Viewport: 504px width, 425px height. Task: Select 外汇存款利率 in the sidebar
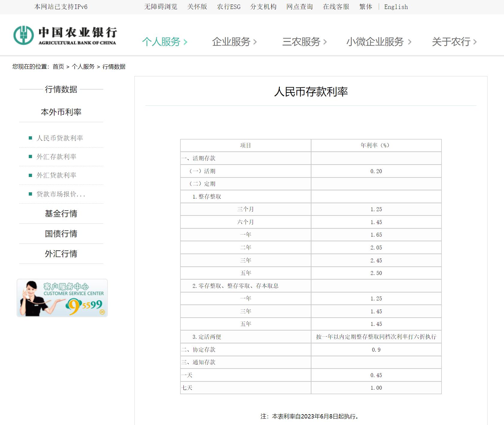pyautogui.click(x=57, y=157)
